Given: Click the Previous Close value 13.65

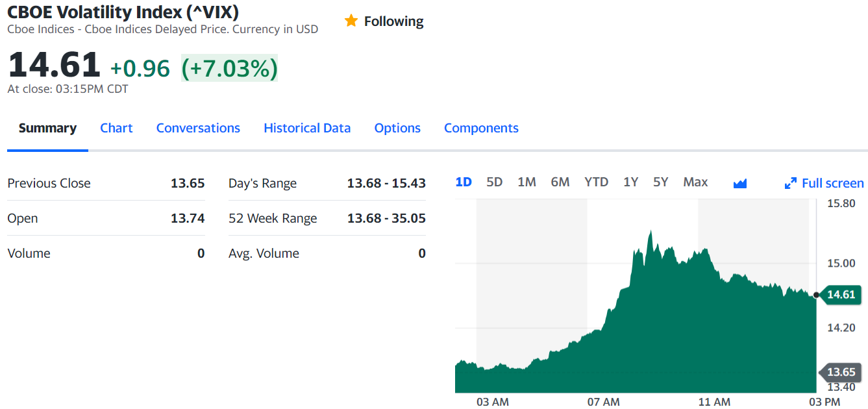Looking at the screenshot, I should tap(188, 183).
